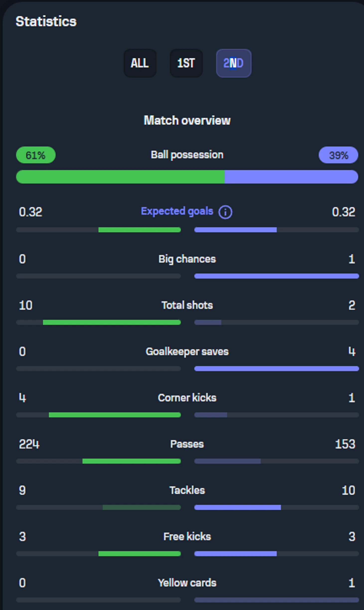Click the purple ball possession bar segment

291,177
